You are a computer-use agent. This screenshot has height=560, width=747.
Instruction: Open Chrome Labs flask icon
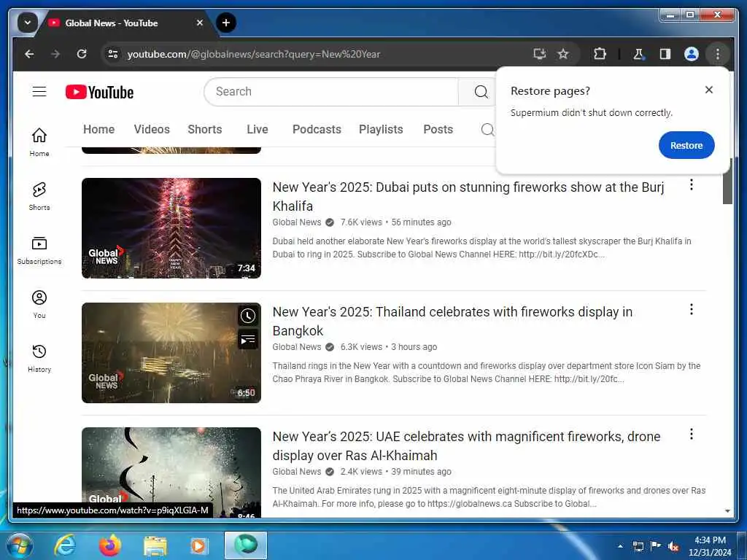click(x=638, y=54)
